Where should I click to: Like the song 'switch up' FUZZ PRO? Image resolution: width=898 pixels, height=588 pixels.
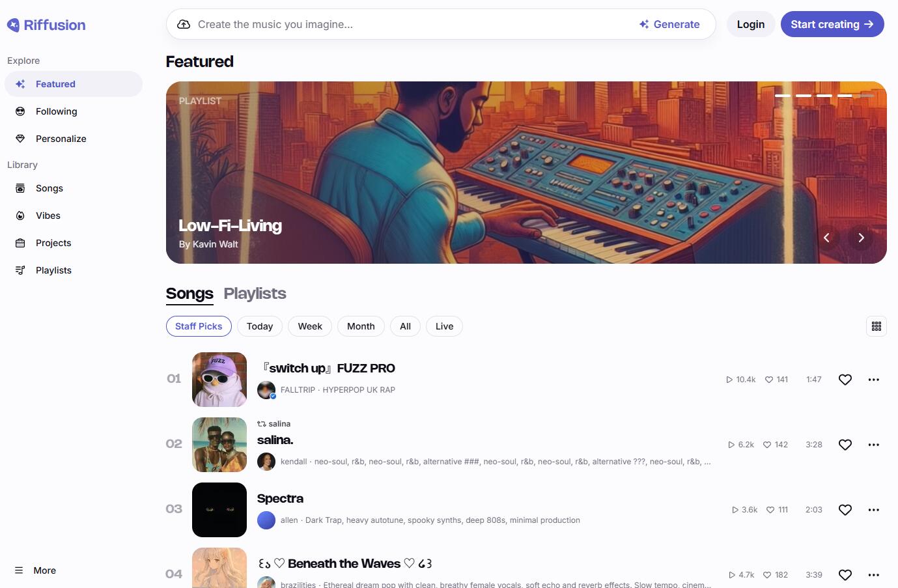845,380
